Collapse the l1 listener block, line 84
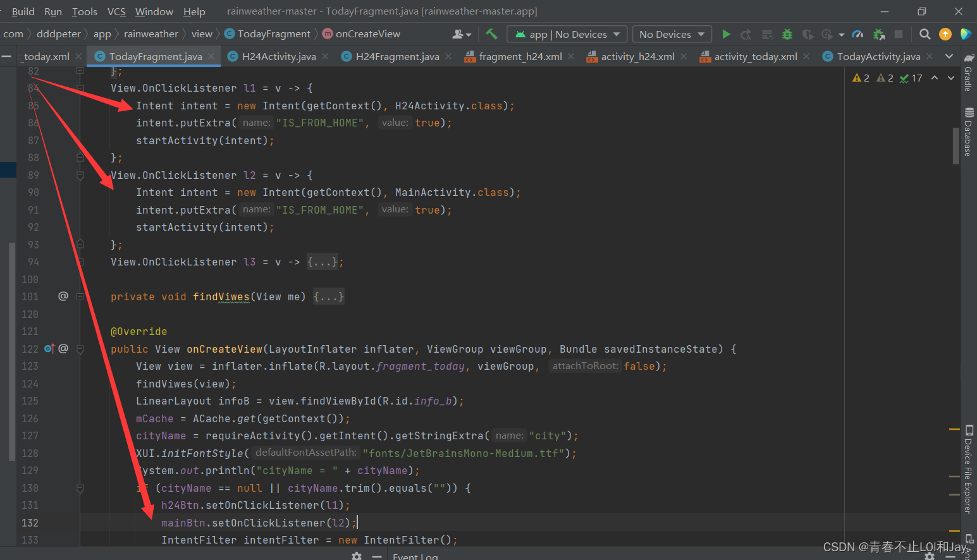 click(80, 88)
